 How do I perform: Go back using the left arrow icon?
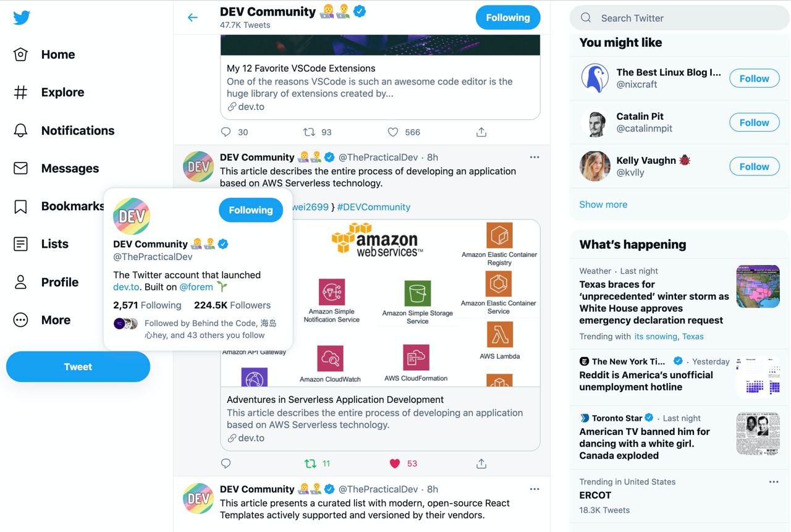(x=193, y=17)
